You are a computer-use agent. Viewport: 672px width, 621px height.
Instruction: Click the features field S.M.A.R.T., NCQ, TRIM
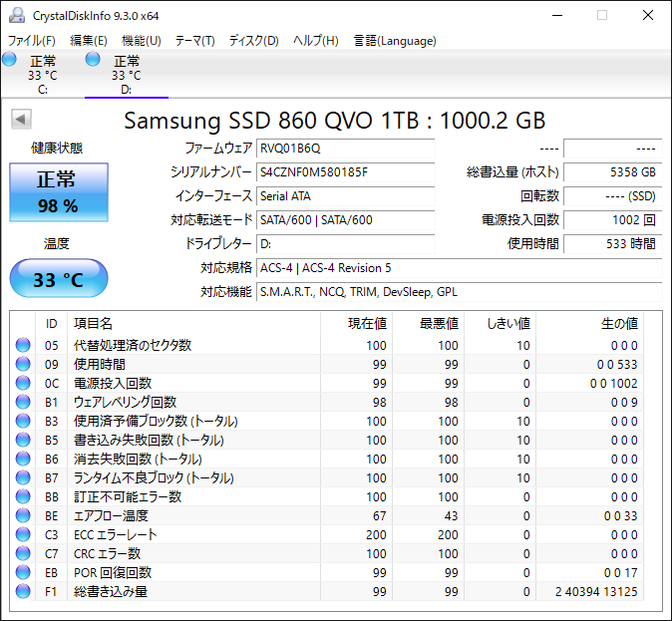click(x=460, y=292)
